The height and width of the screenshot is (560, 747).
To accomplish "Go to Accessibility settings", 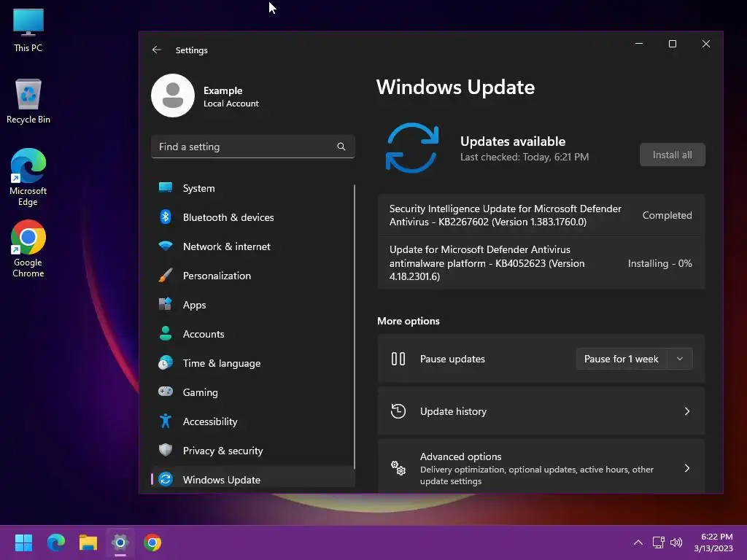I will 252,421.
